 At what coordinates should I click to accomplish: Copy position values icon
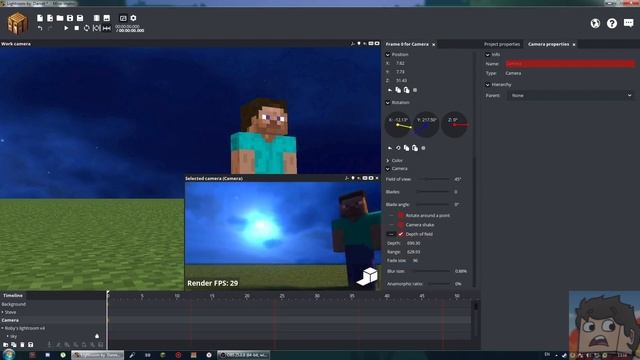pos(398,90)
